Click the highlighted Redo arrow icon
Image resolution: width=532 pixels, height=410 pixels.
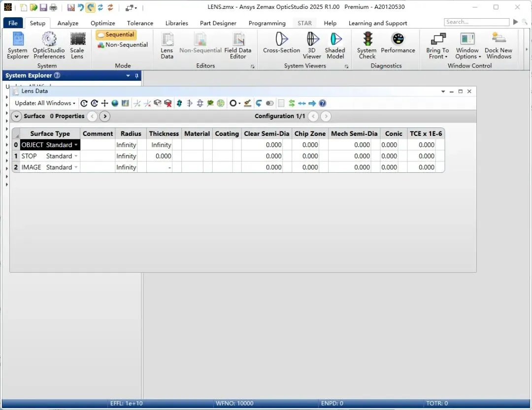pyautogui.click(x=90, y=7)
